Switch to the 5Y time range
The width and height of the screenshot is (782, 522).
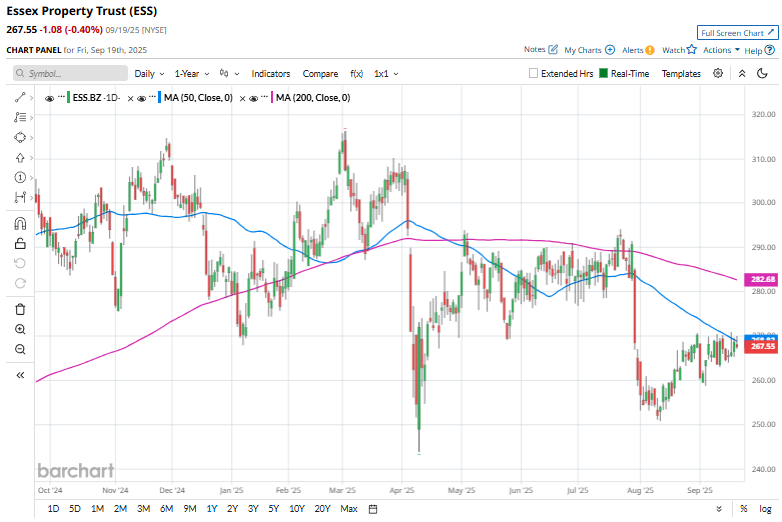click(x=275, y=509)
